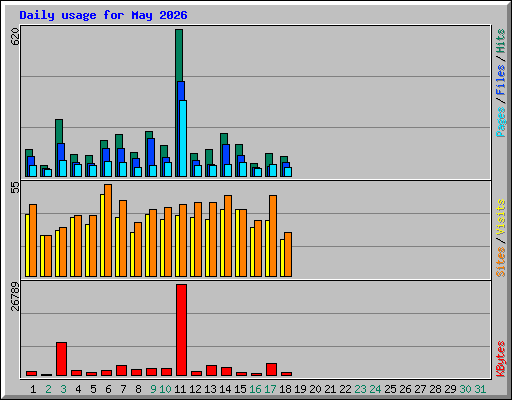Click day 12 on the x-axis
Image resolution: width=512 pixels, height=400 pixels.
195,389
